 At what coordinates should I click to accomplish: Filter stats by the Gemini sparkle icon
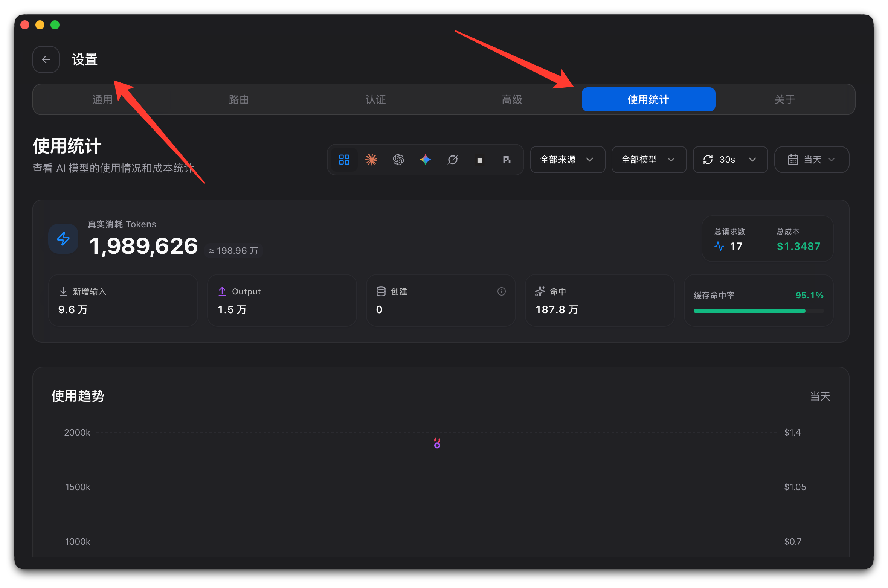[x=425, y=160]
